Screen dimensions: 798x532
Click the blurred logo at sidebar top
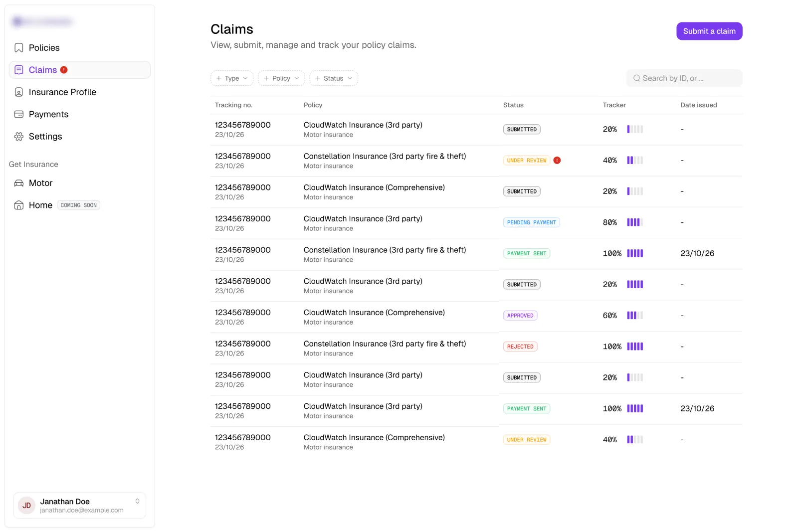[x=42, y=21]
